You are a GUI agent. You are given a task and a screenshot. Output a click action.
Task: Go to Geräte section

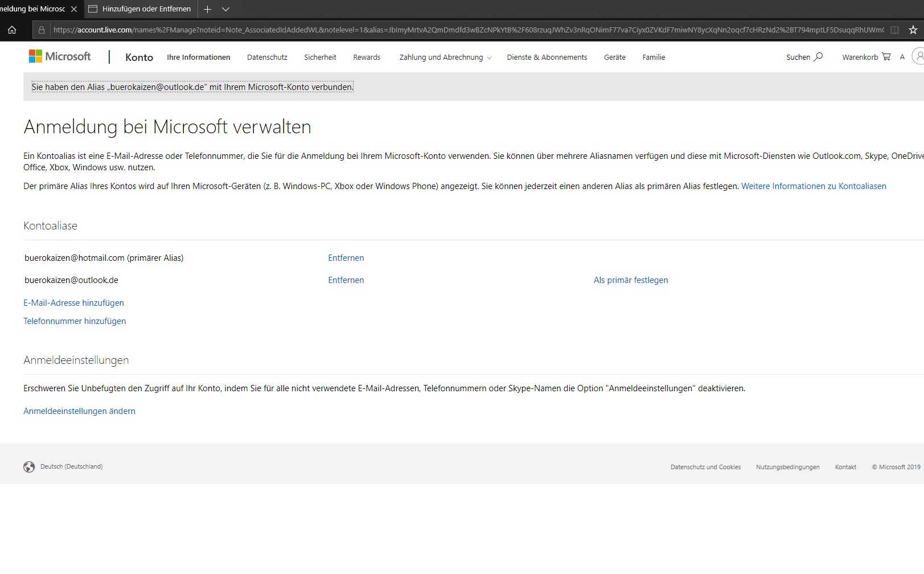point(615,57)
